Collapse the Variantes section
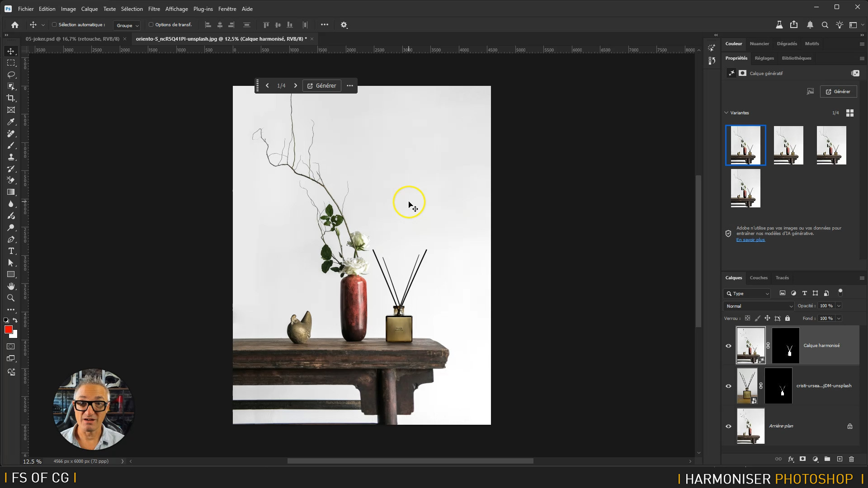 (x=726, y=113)
